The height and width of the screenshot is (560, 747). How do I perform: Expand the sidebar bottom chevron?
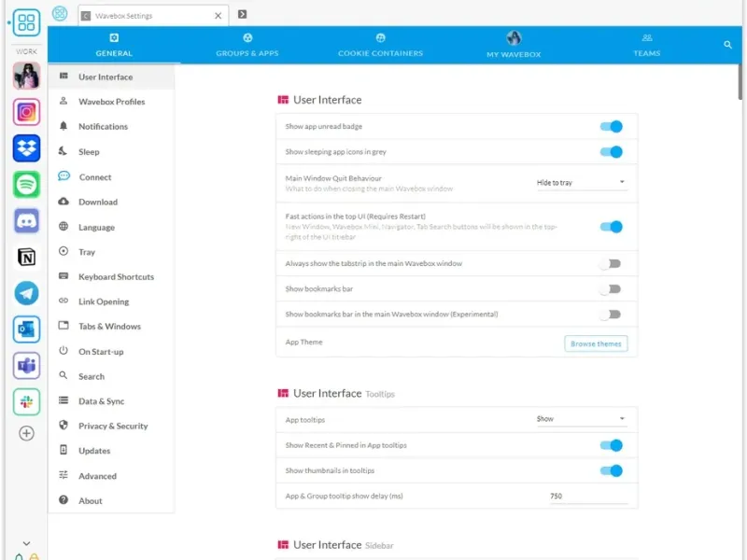click(x=26, y=543)
